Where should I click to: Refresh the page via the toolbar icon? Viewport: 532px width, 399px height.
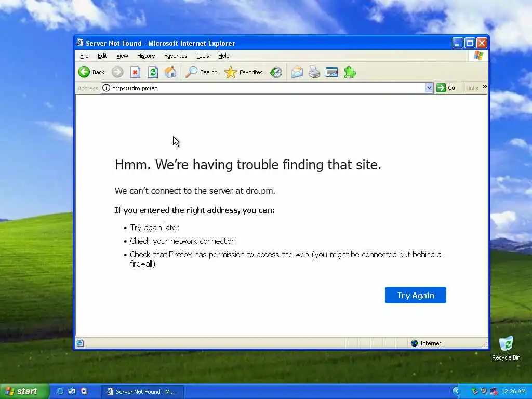point(153,72)
